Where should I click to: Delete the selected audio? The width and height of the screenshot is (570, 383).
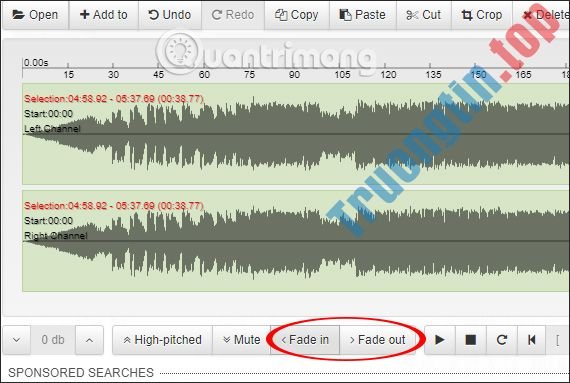click(x=542, y=15)
